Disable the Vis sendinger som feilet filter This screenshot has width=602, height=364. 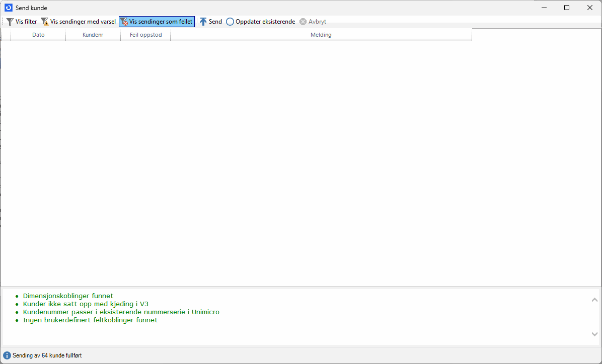pyautogui.click(x=157, y=22)
